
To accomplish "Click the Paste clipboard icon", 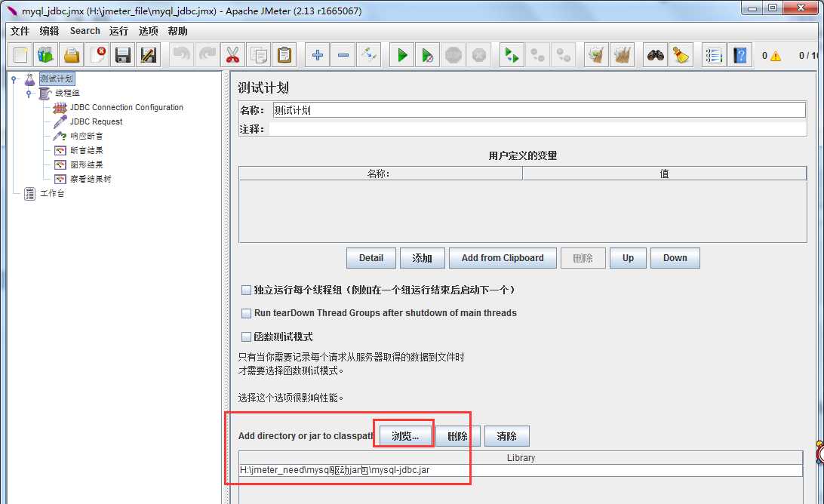I will 284,54.
